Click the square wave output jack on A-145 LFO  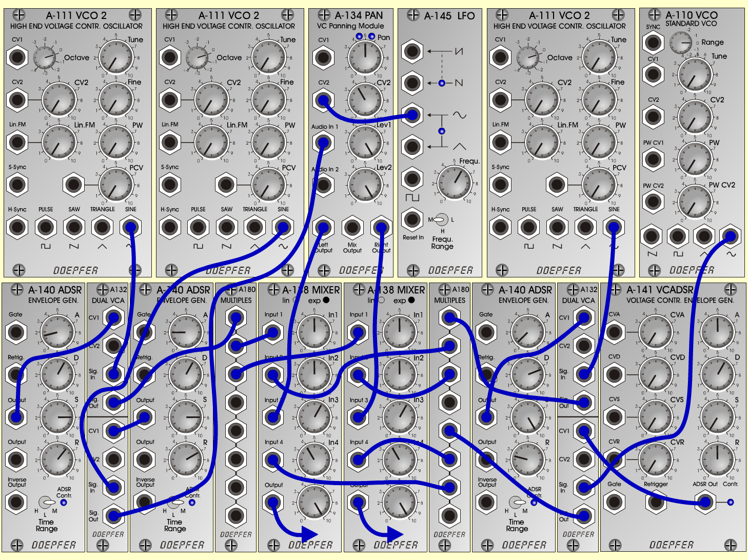(x=412, y=178)
